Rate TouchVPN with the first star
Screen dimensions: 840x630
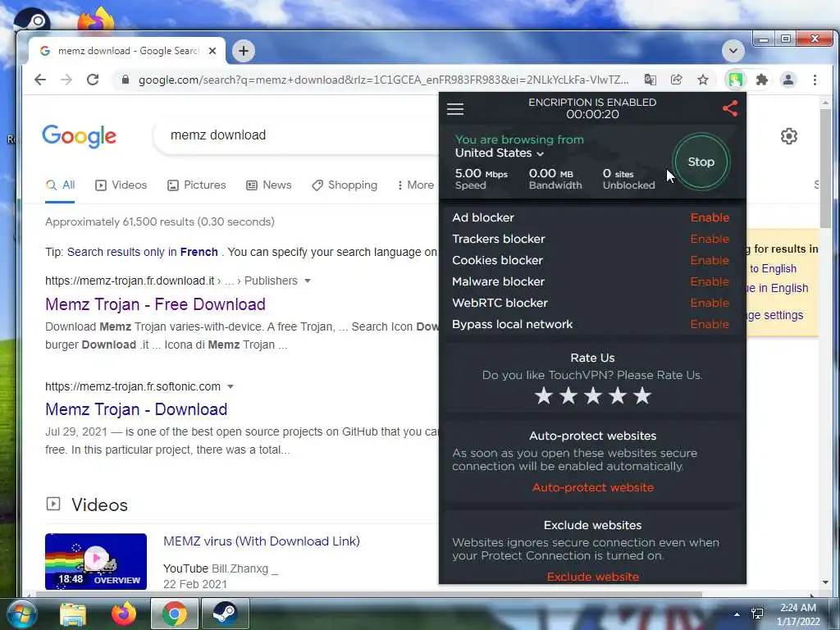543,396
